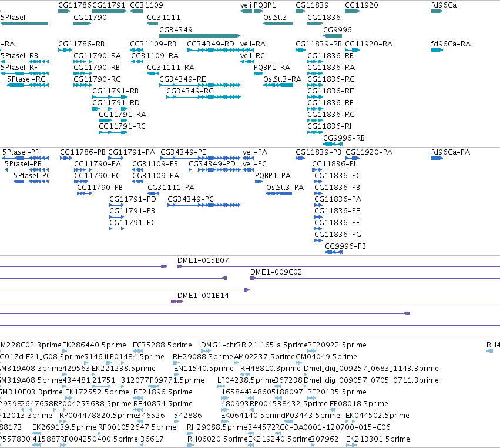Image resolution: width=500 pixels, height=448 pixels.
Task: Select EST RE40854.5prime label
Action: coord(163,404)
